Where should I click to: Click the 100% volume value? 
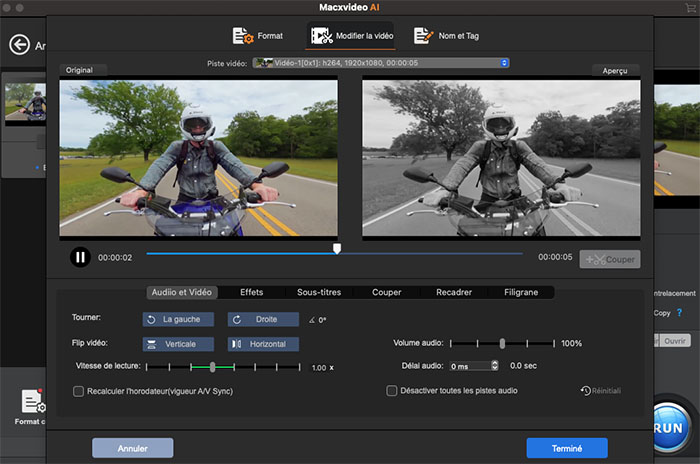[x=571, y=343]
